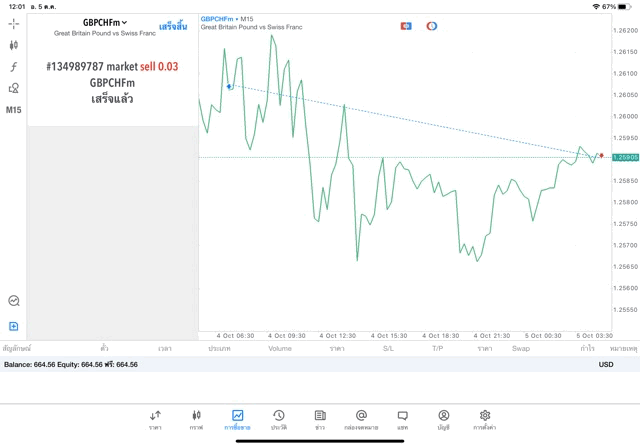The width and height of the screenshot is (640, 447).
Task: Tap the Wi-Fi status icon
Action: (596, 7)
